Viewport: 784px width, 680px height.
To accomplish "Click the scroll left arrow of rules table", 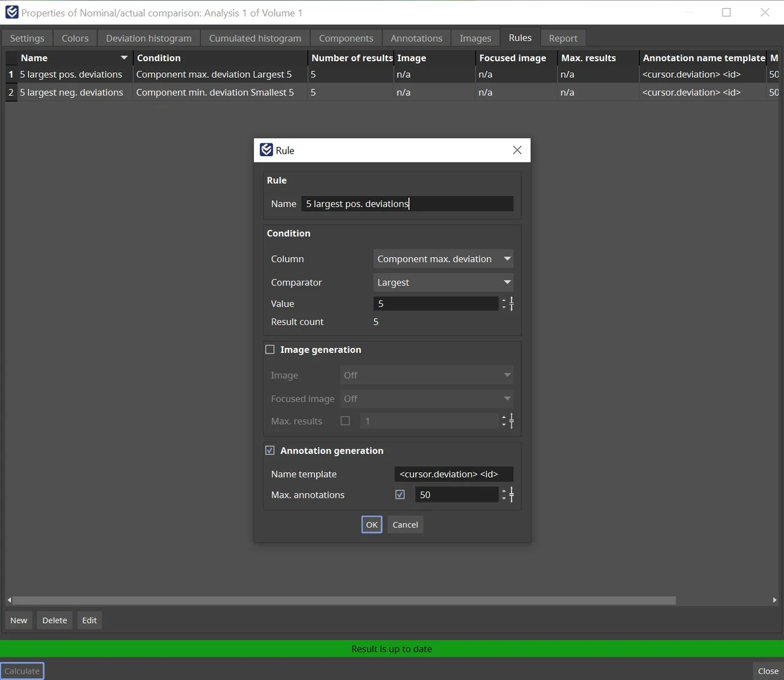I will 9,600.
